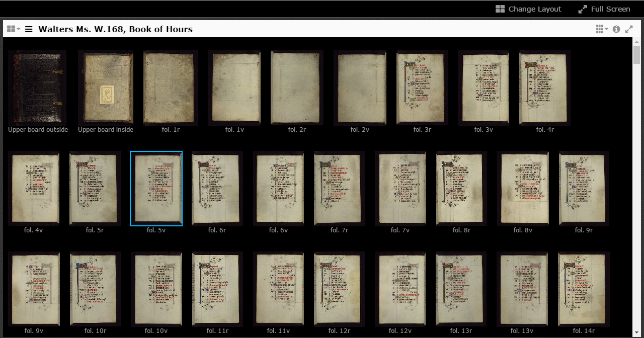The image size is (644, 338).
Task: View the fol. 8v thumbnail
Action: tap(523, 189)
